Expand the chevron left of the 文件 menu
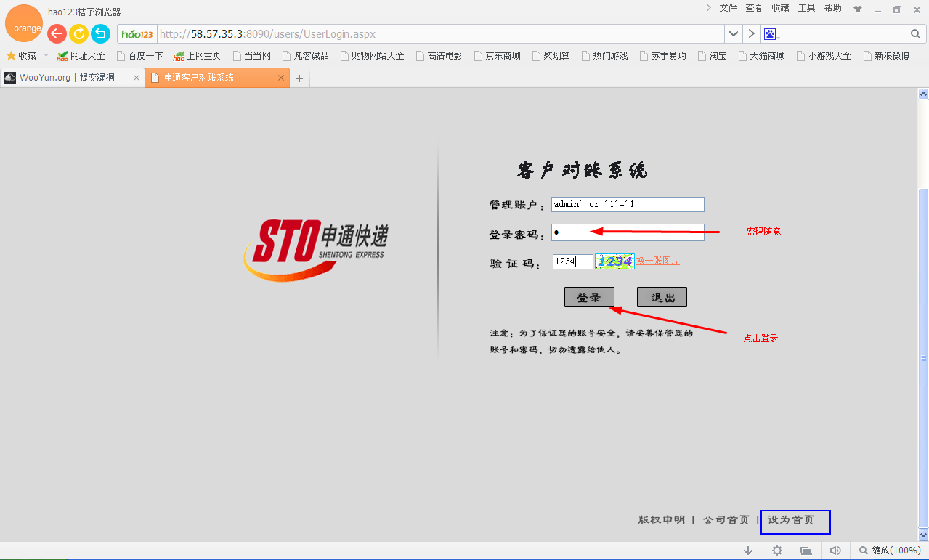 pos(708,8)
